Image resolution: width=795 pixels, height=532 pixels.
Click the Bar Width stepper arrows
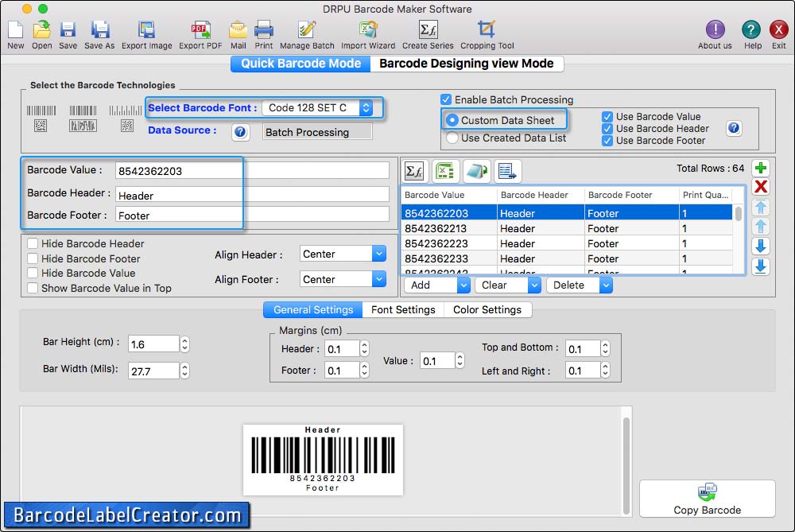coord(185,371)
